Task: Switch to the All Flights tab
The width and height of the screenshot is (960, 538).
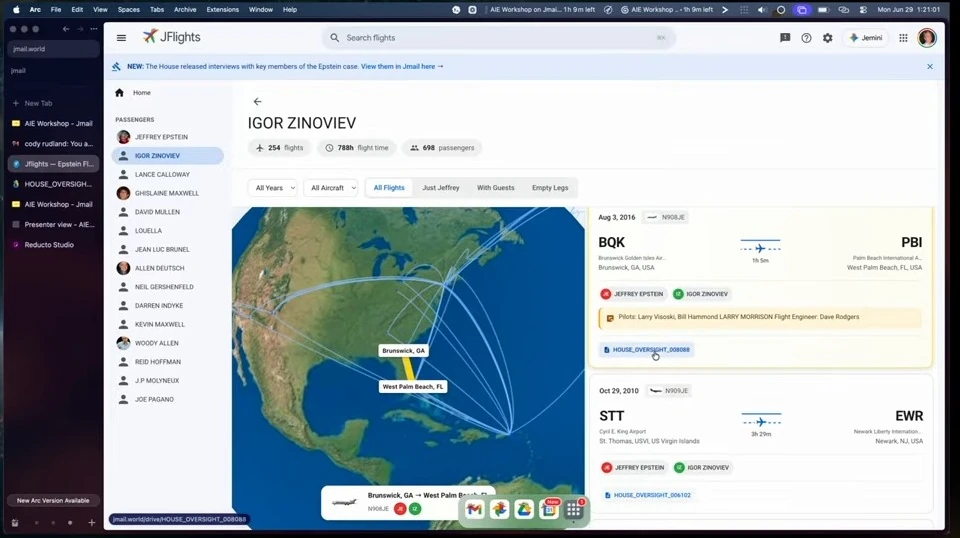Action: coord(389,188)
